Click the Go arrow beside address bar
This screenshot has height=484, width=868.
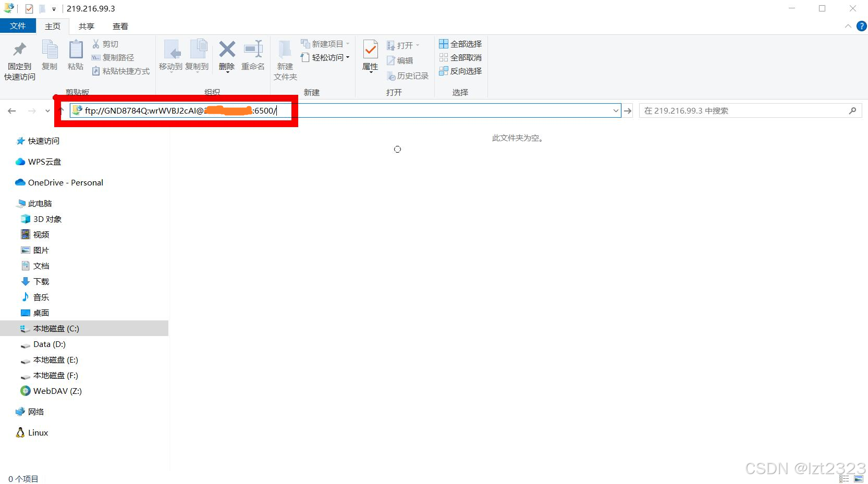coord(628,110)
